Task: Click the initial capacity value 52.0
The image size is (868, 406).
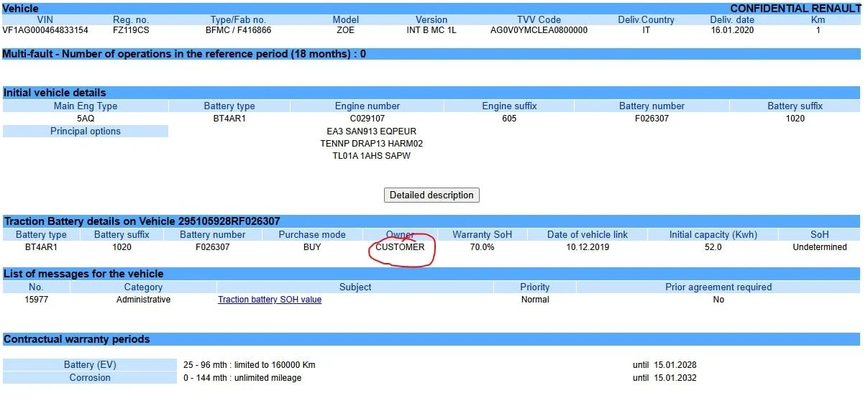Action: 713,247
